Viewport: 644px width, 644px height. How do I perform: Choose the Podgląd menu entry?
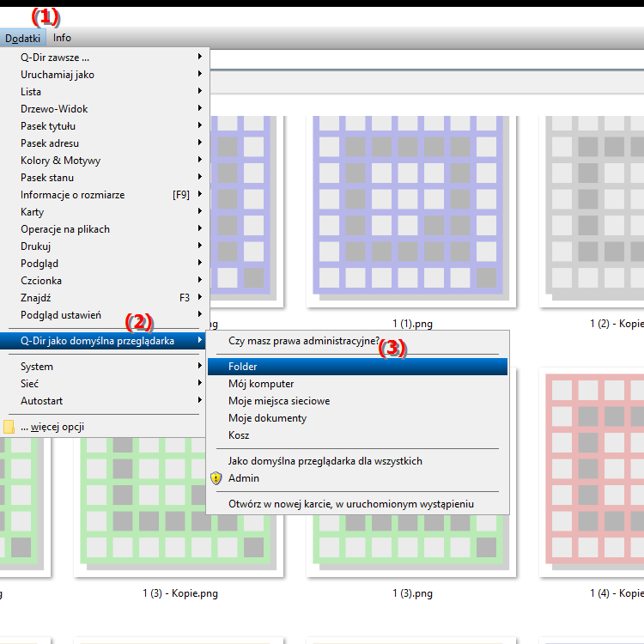tap(105, 264)
